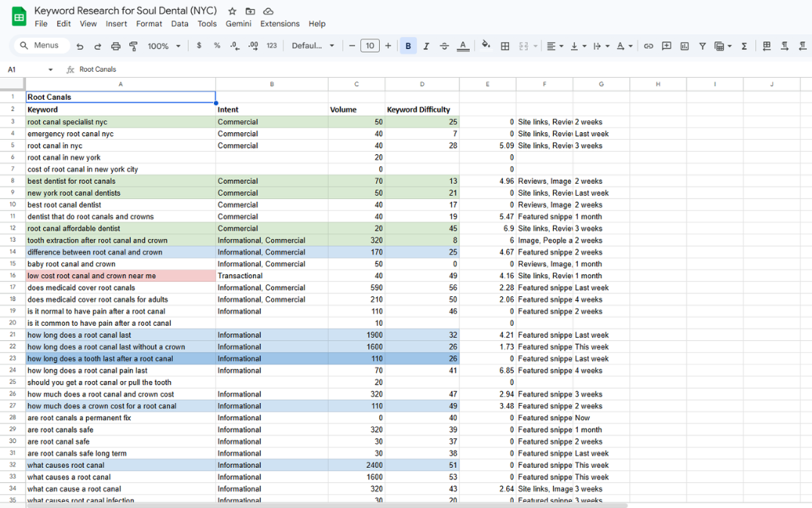Click the Create a filter icon

(702, 46)
